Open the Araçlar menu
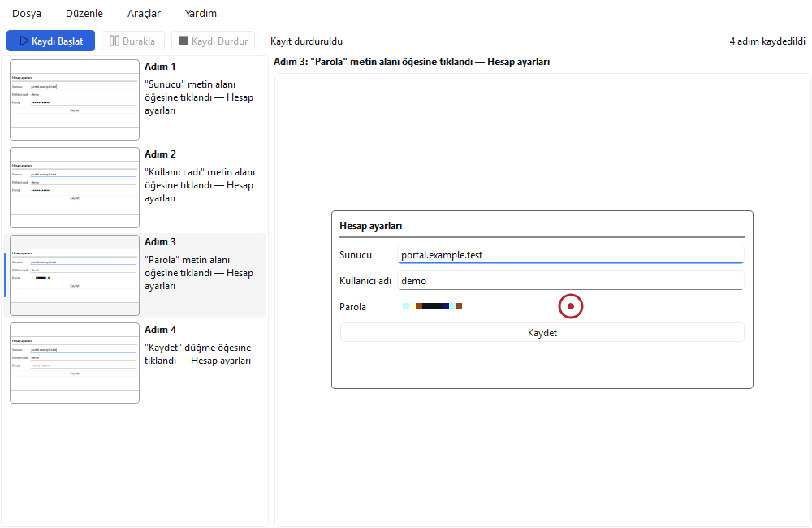The width and height of the screenshot is (812, 528). 144,14
